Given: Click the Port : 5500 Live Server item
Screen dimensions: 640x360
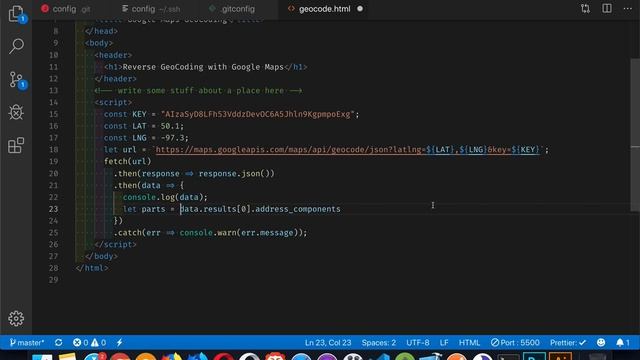Looking at the screenshot, I should (x=515, y=342).
